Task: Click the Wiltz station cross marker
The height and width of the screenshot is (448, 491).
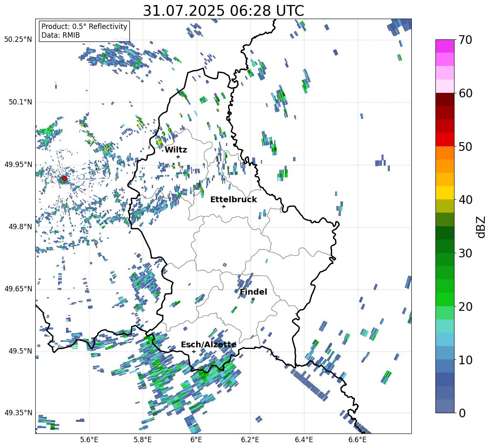Action: [x=178, y=157]
